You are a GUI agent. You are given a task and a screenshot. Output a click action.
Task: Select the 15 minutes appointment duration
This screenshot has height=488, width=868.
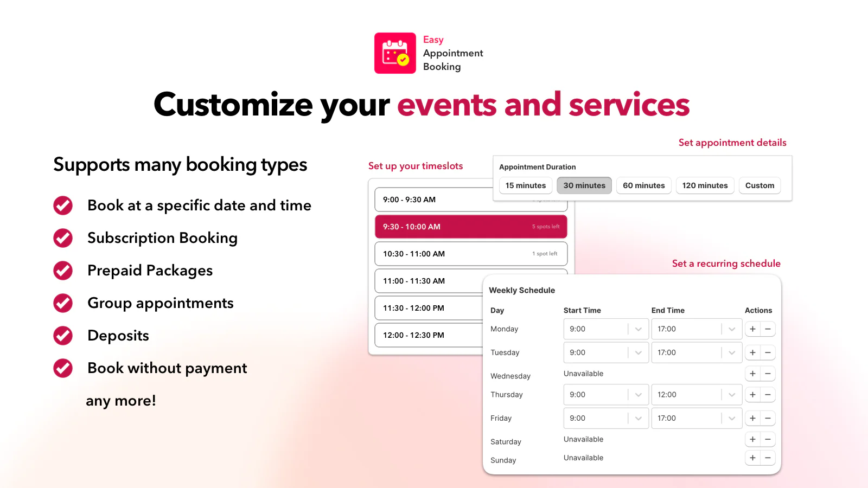click(x=525, y=185)
